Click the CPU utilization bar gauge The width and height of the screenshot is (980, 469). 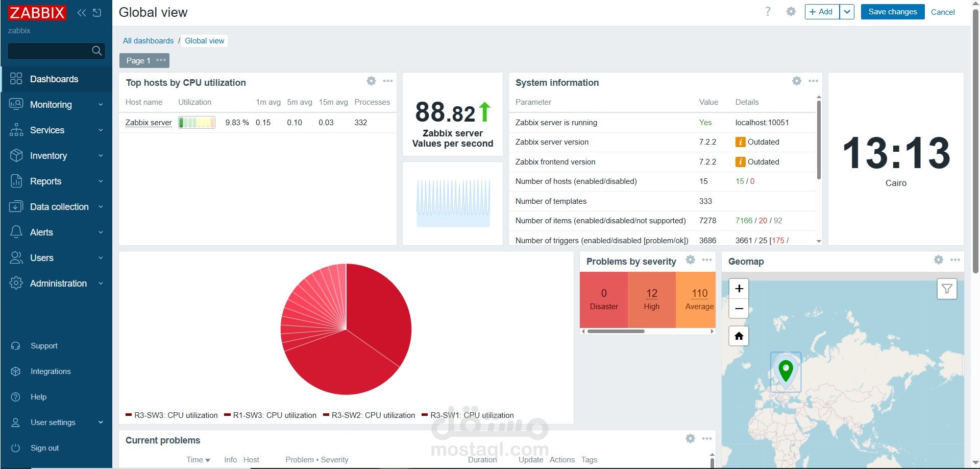tap(197, 123)
